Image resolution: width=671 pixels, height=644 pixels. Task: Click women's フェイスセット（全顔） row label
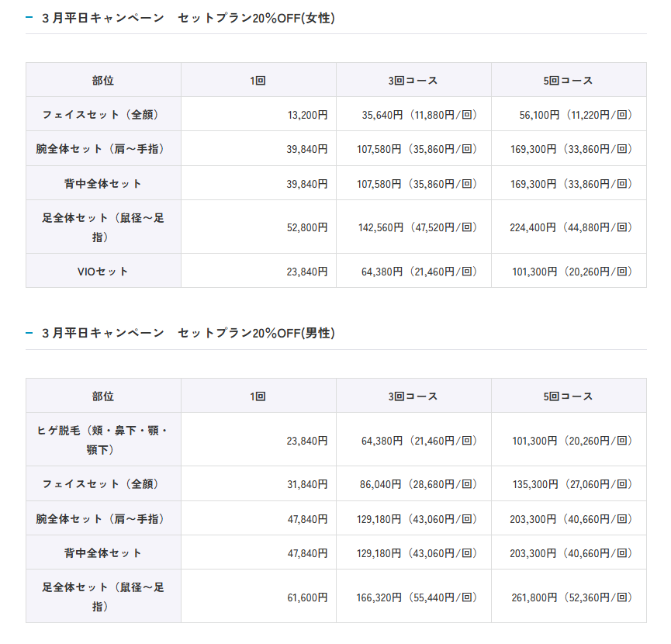(x=103, y=114)
